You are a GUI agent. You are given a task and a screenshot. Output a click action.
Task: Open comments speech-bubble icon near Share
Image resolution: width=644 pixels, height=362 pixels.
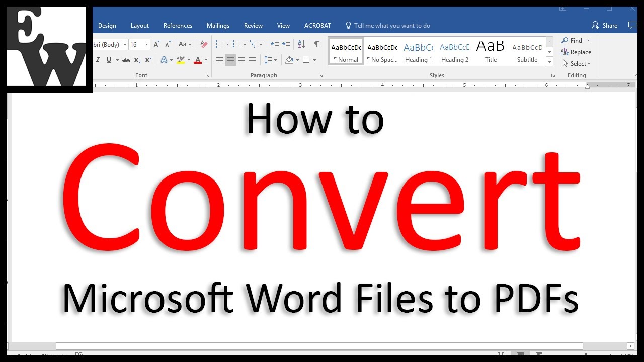[632, 25]
